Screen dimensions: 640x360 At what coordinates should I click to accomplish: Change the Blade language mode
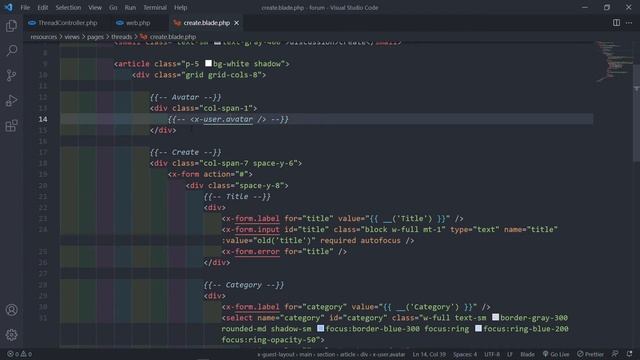(x=527, y=354)
